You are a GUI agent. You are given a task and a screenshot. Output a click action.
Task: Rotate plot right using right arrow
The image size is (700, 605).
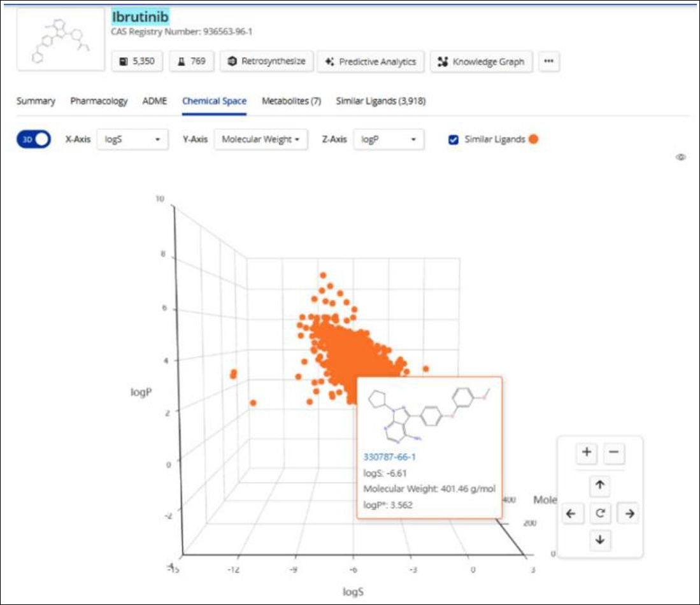pos(628,513)
